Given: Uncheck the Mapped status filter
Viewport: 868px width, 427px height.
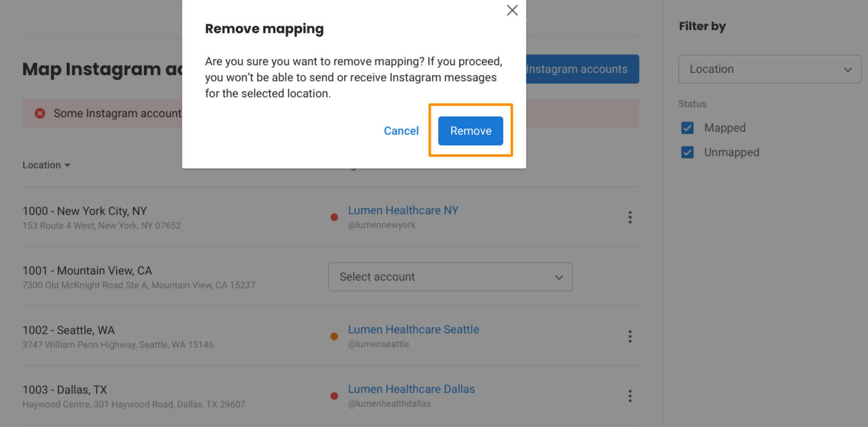Looking at the screenshot, I should pyautogui.click(x=687, y=128).
